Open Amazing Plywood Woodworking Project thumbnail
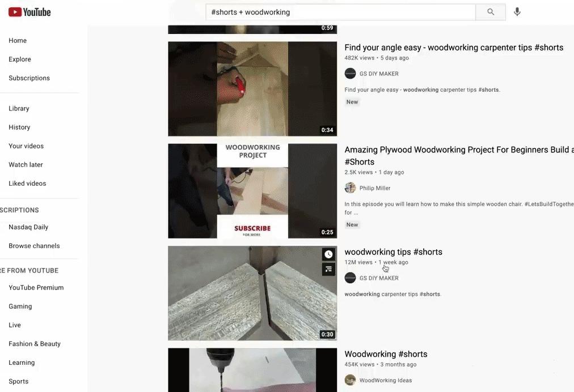The width and height of the screenshot is (574, 392). coord(252,191)
